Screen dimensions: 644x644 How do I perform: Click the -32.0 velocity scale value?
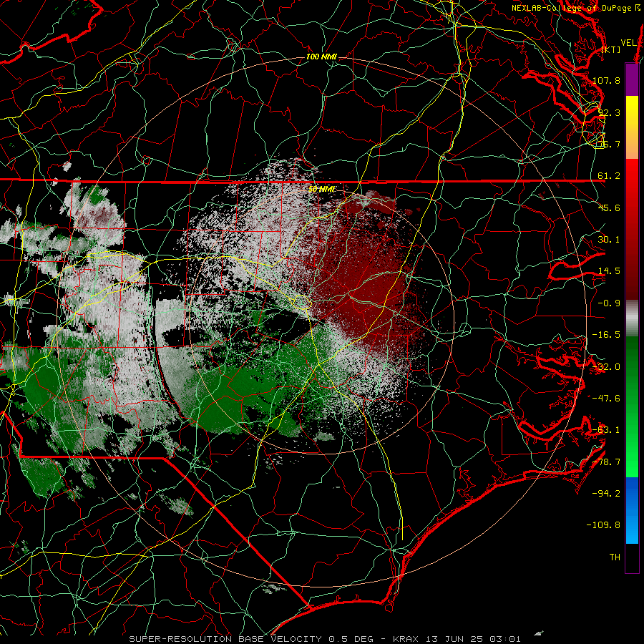(x=606, y=367)
